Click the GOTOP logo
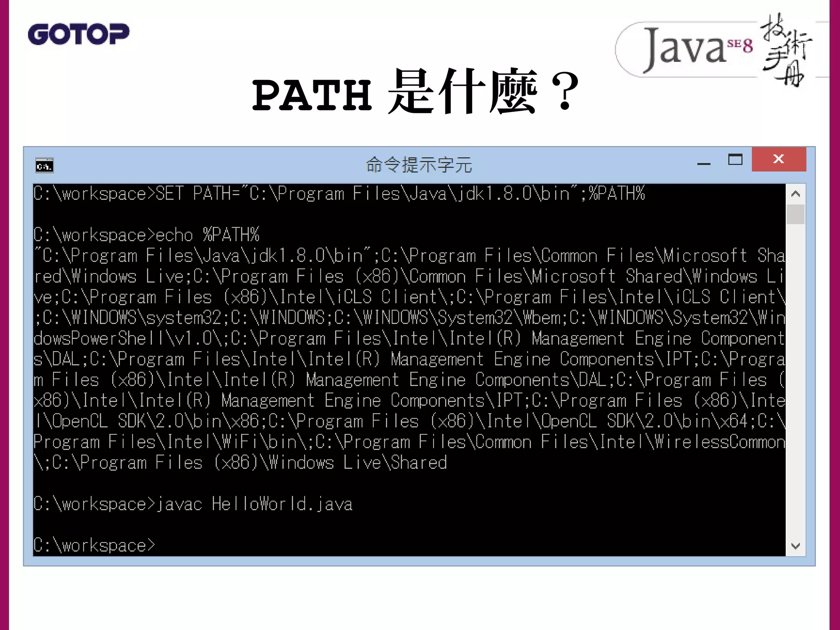 pos(78,34)
